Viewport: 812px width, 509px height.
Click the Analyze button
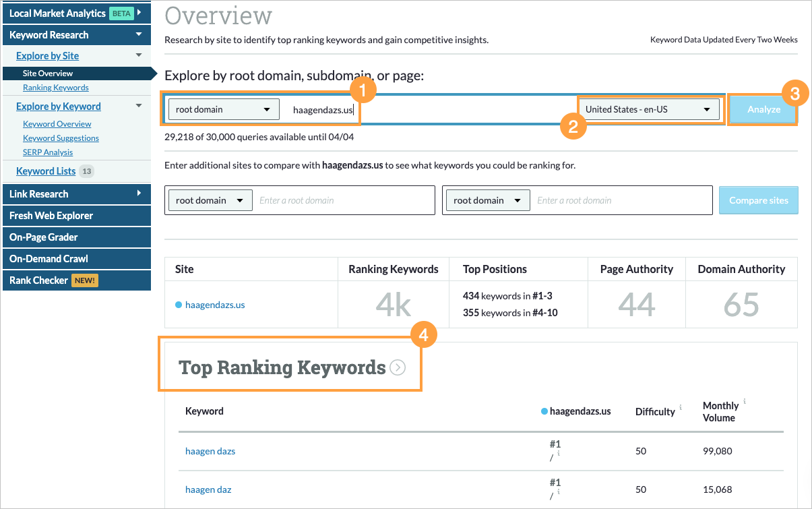pyautogui.click(x=763, y=109)
